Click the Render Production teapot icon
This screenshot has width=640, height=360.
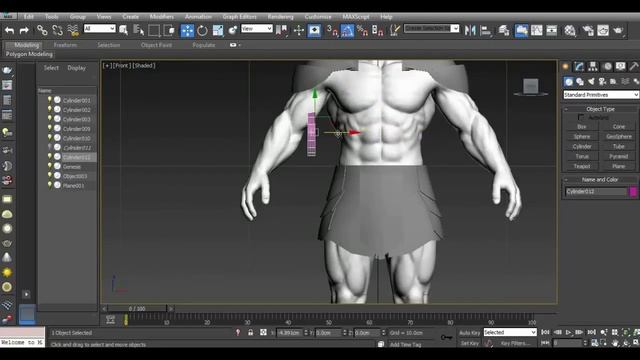(x=618, y=30)
